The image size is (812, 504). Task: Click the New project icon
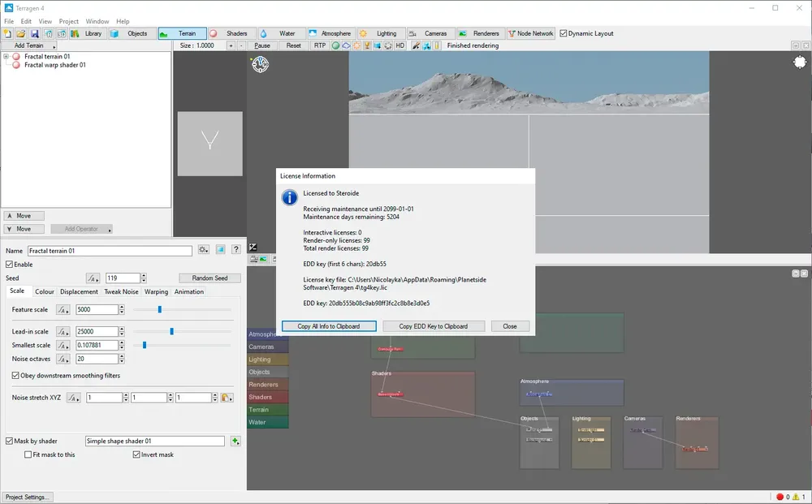click(x=7, y=33)
